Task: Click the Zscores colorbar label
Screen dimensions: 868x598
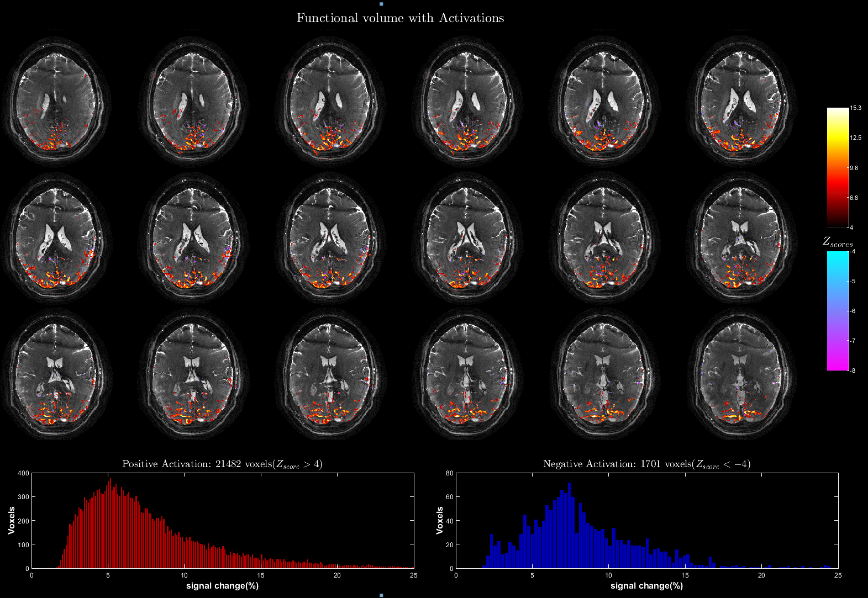Action: [x=838, y=242]
